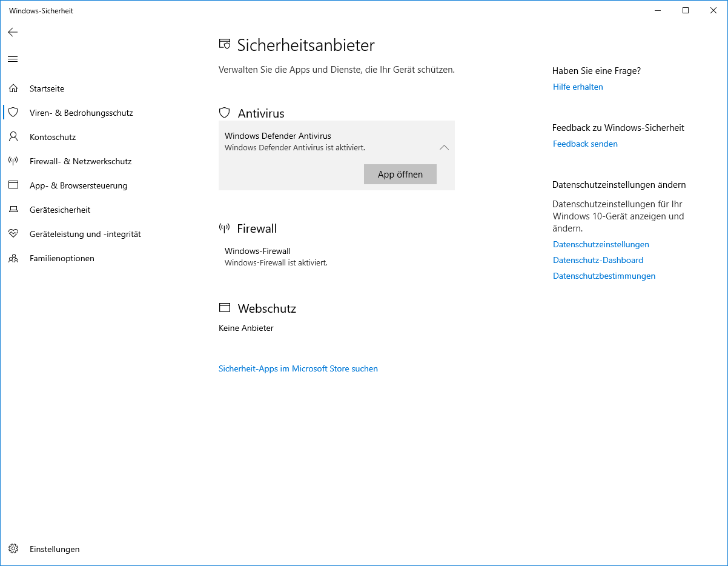This screenshot has width=728, height=566.
Task: Click the family icon for Familienoptionen
Action: 13,258
